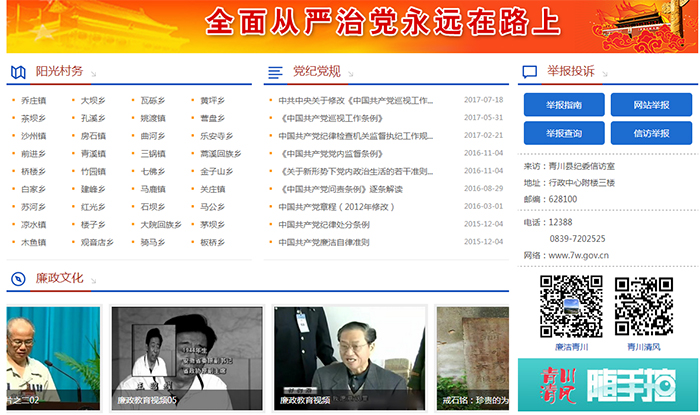
Task: Select the 举报查询 button
Action: click(564, 133)
